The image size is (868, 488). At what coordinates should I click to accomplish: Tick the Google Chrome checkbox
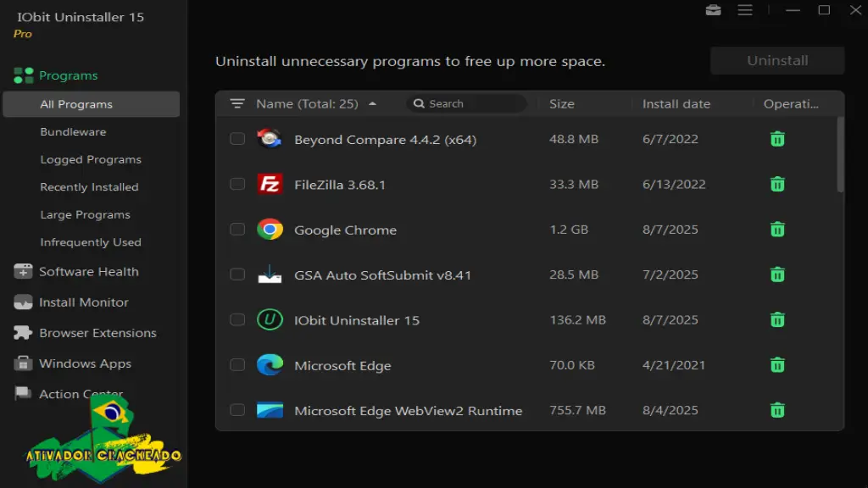(237, 229)
